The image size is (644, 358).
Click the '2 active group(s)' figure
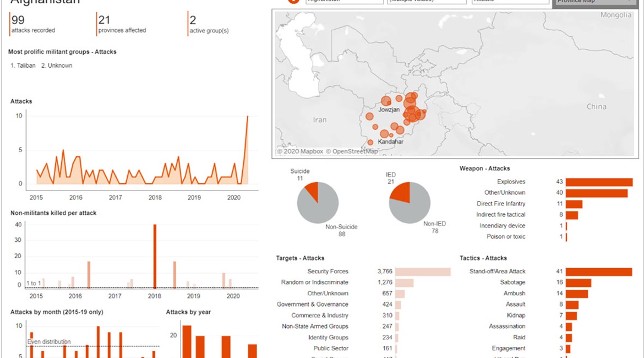point(209,25)
